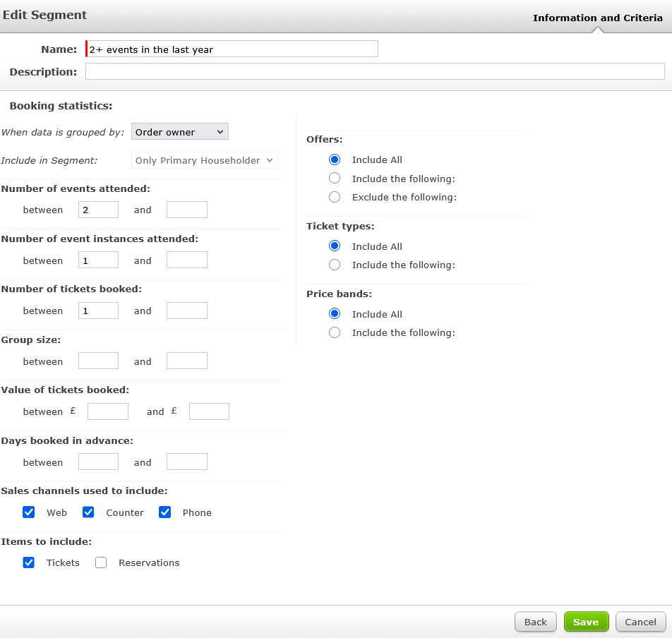Click the Group size maximum field

coord(186,361)
